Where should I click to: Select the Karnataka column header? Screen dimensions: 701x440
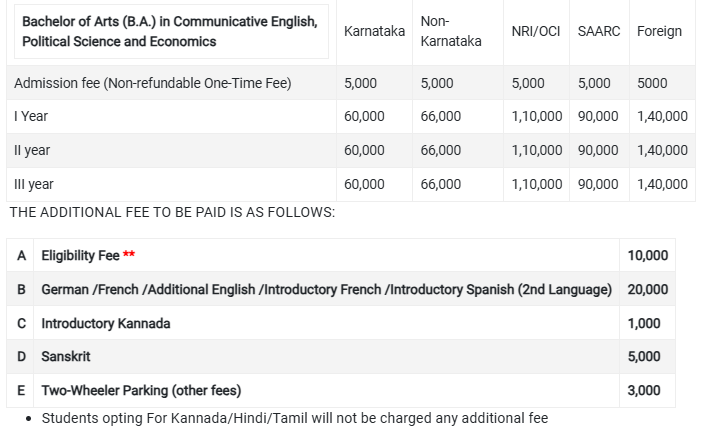[x=374, y=32]
